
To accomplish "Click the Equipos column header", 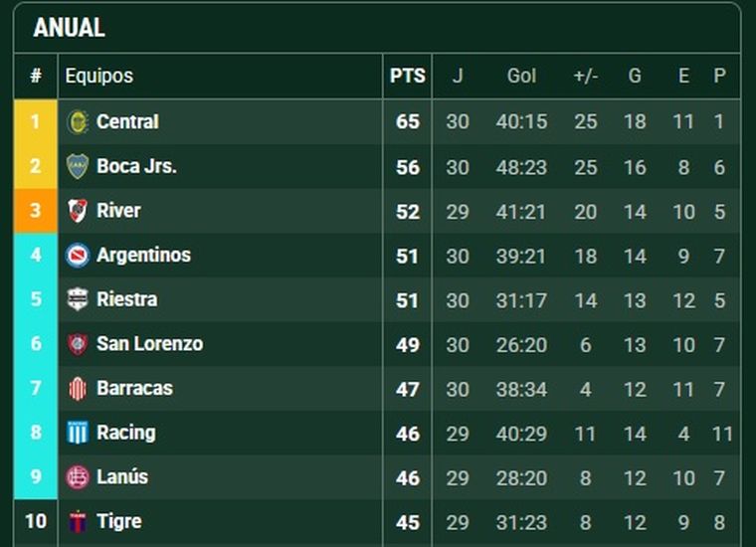I will click(98, 76).
